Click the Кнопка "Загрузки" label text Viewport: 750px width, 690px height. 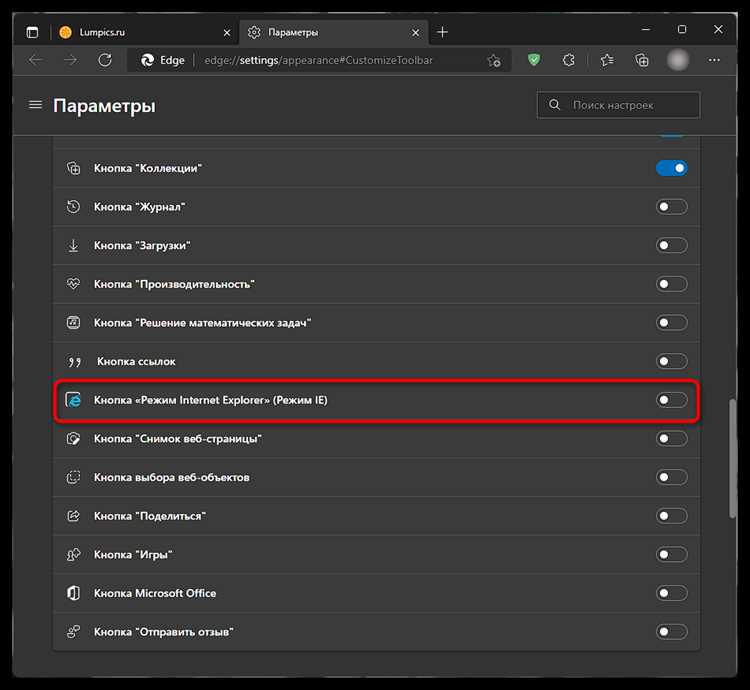[x=142, y=246]
